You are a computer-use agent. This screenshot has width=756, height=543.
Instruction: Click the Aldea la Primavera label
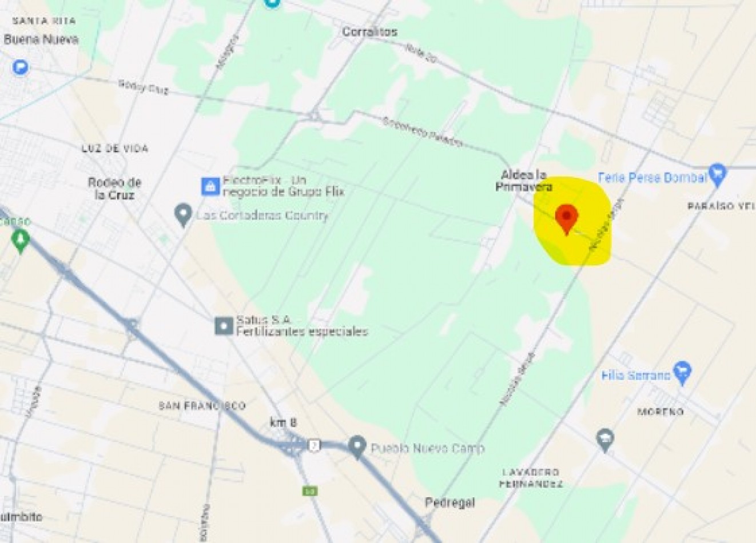(x=524, y=181)
